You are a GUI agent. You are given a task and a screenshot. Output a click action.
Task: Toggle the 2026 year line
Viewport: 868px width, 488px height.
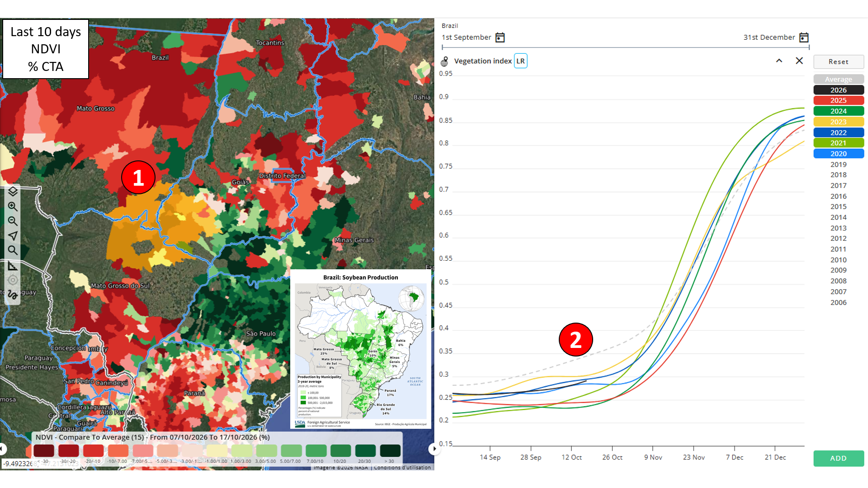tap(839, 90)
